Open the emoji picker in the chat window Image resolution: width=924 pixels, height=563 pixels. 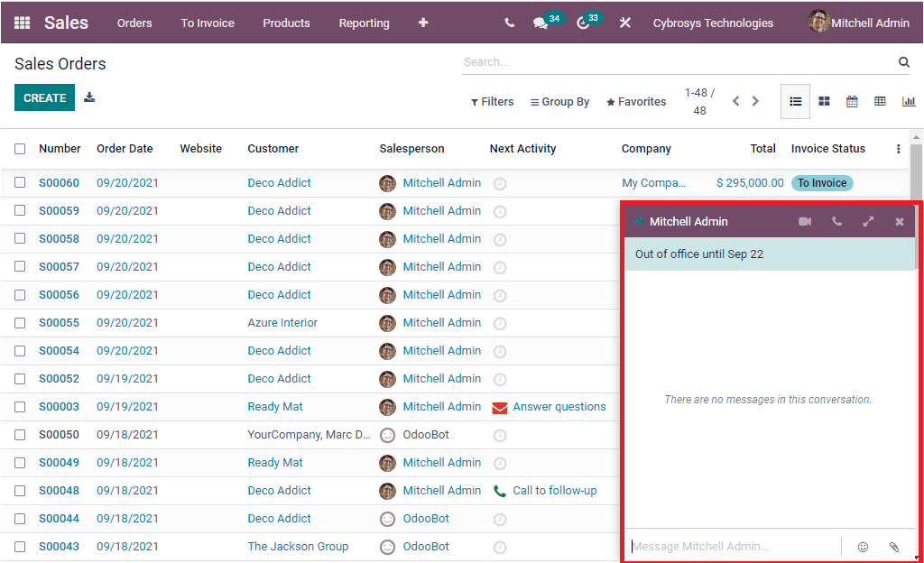(x=863, y=547)
